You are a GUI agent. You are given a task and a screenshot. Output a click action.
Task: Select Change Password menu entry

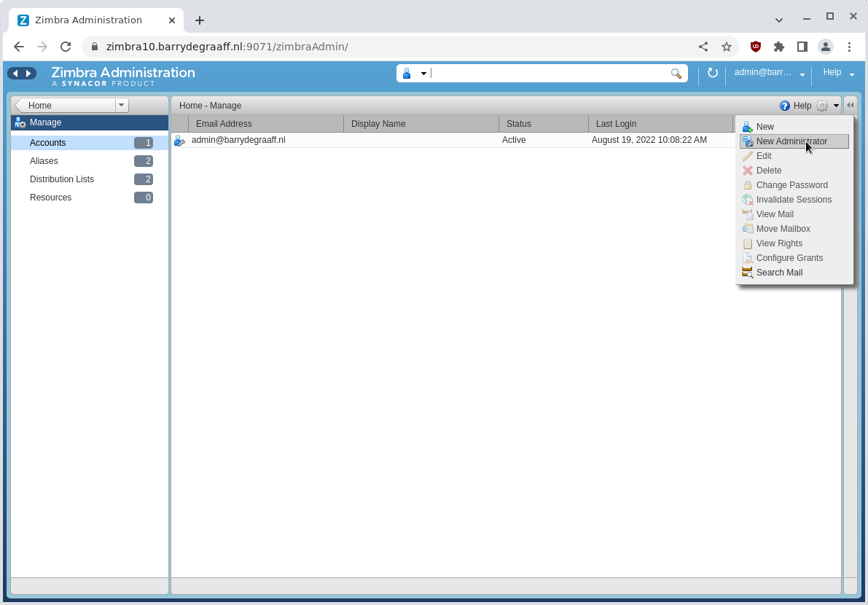click(794, 185)
